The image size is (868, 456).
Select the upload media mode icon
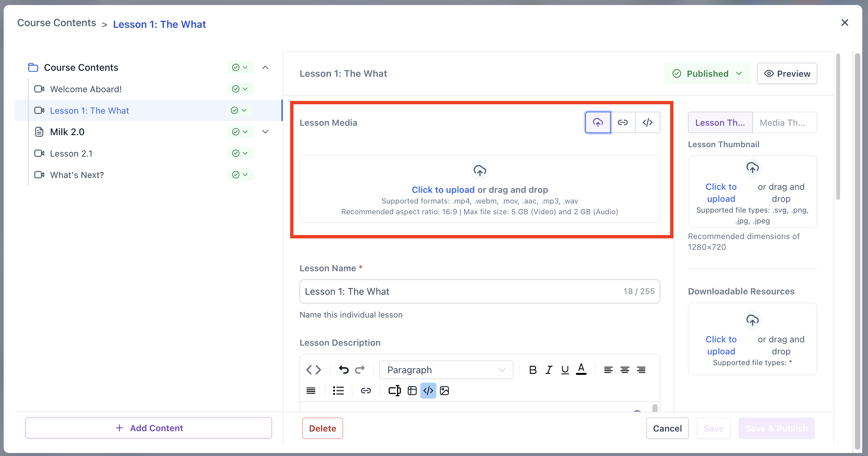coord(598,122)
